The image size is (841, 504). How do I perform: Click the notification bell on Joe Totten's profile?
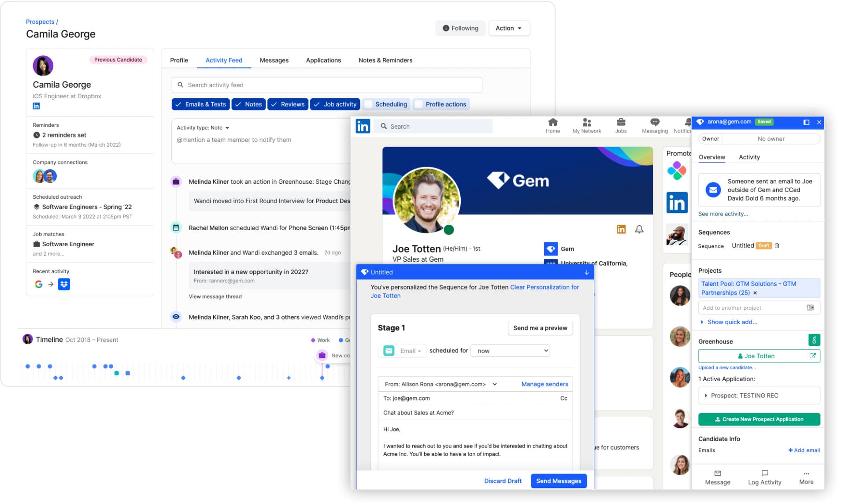pyautogui.click(x=639, y=230)
